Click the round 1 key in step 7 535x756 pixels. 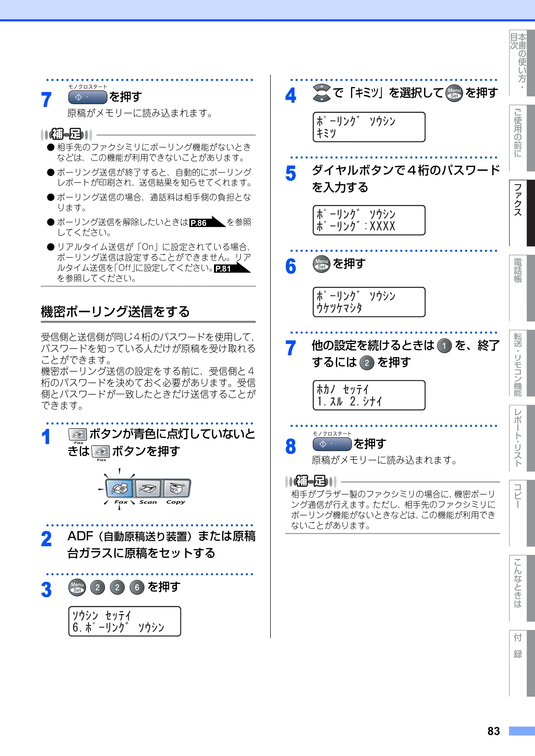click(444, 346)
